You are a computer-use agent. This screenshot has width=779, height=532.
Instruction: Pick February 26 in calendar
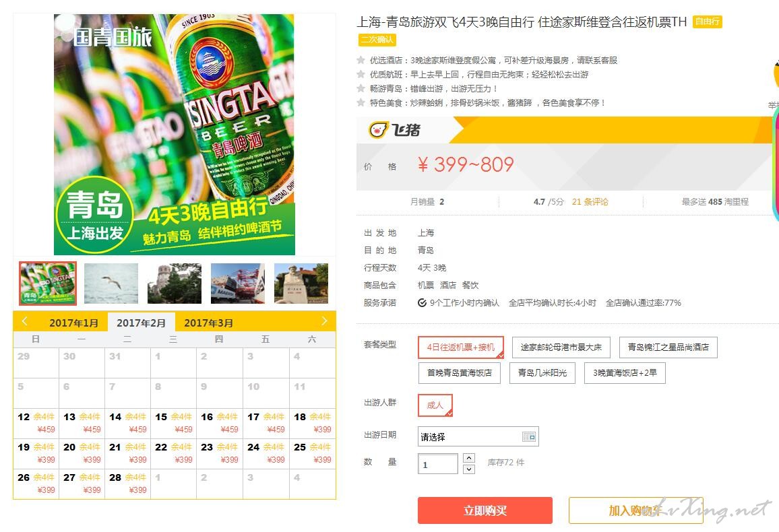coord(36,484)
